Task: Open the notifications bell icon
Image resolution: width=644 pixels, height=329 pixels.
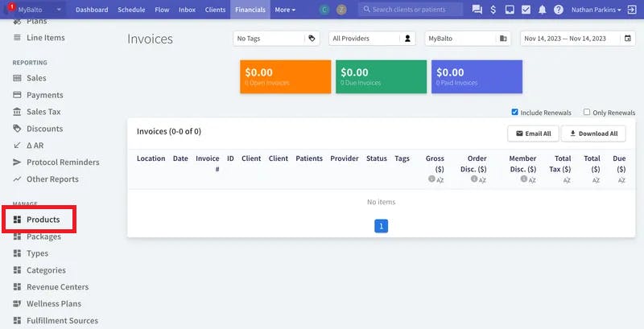Action: [x=542, y=10]
